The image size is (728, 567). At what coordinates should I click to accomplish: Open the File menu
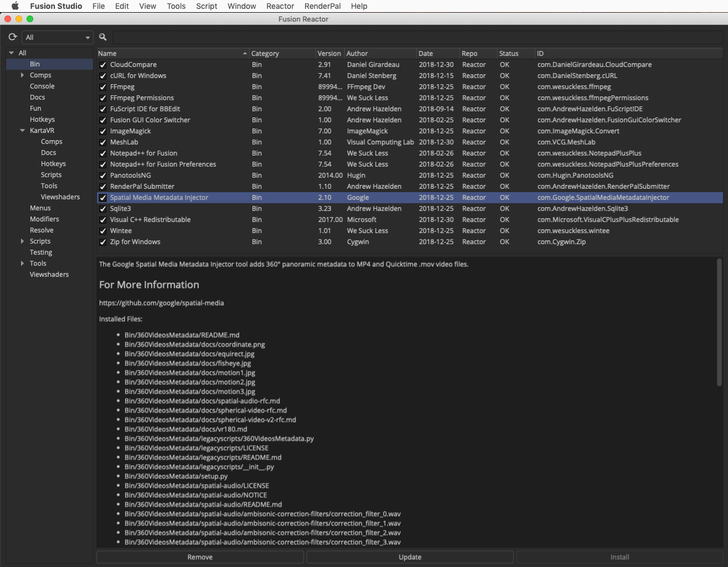point(99,6)
